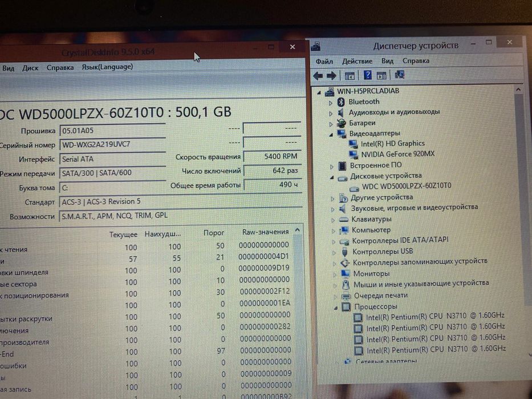Collapse the Процессоры node

point(335,308)
